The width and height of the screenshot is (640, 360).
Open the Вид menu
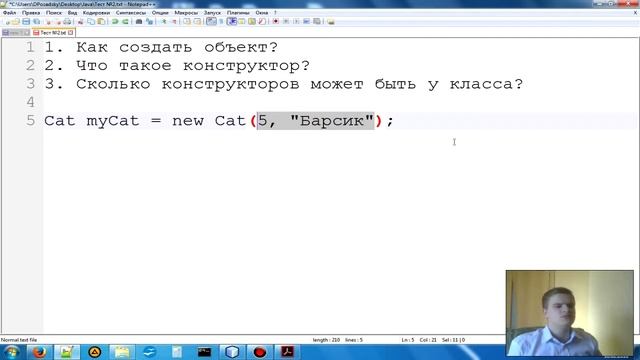point(72,13)
